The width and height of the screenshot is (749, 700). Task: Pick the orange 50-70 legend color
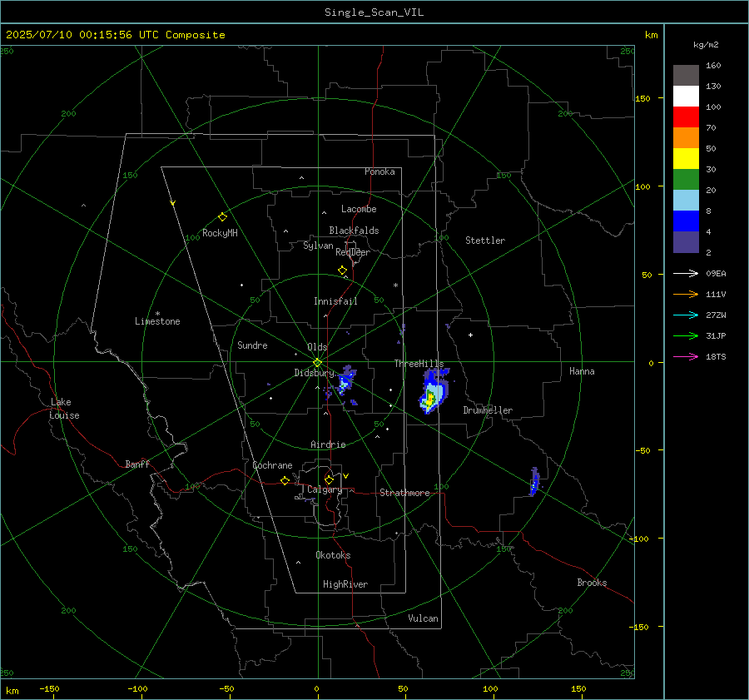pos(686,138)
